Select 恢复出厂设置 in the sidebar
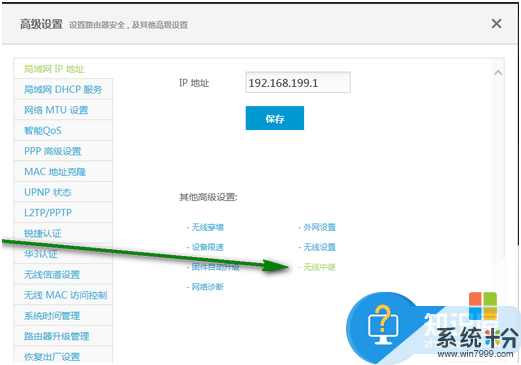Viewport: 521px width, 365px height. point(63,355)
